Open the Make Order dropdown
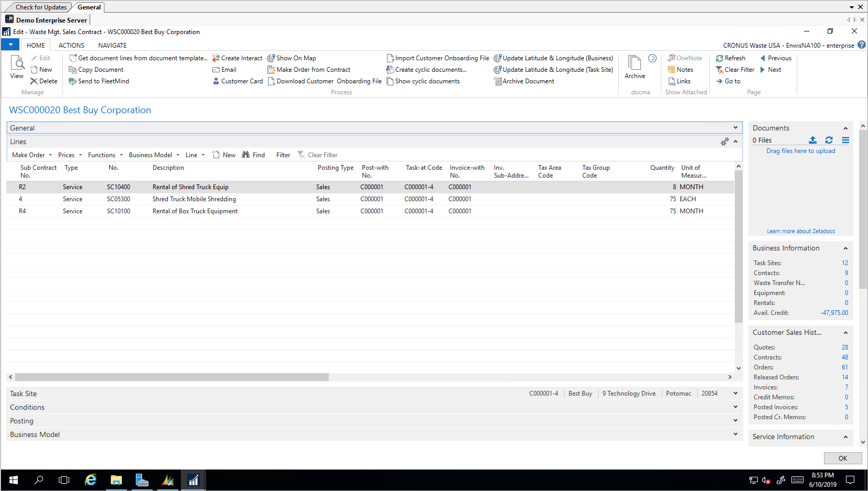868x491 pixels. tap(32, 155)
